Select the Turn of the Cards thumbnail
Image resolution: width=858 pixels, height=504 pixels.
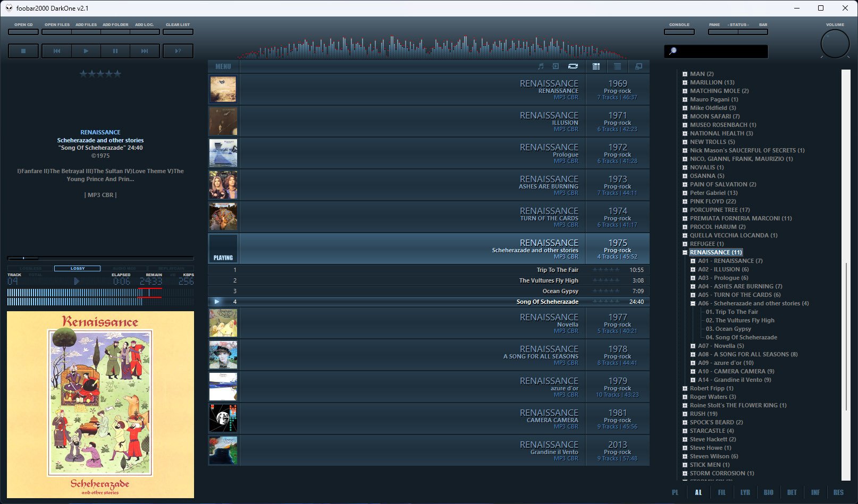click(x=223, y=217)
